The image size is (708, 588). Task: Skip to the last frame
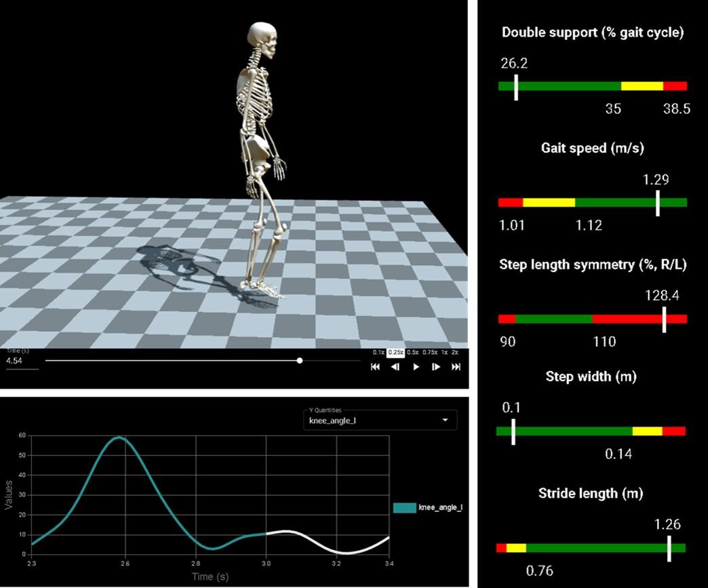(x=456, y=367)
